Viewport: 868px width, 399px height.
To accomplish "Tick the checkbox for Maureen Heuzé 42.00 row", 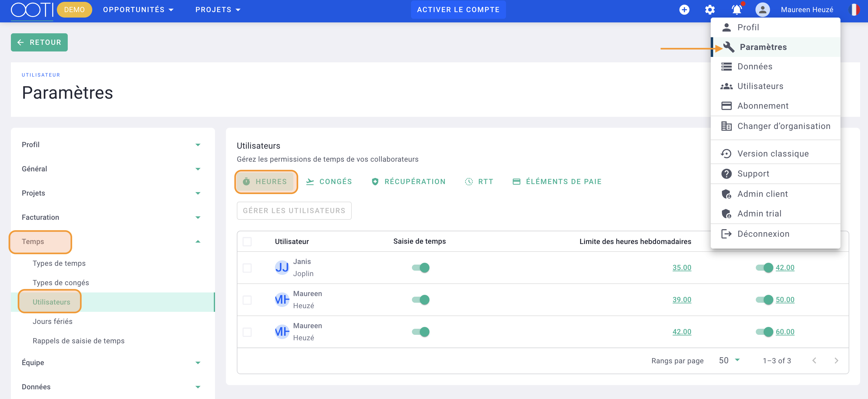I will [247, 332].
